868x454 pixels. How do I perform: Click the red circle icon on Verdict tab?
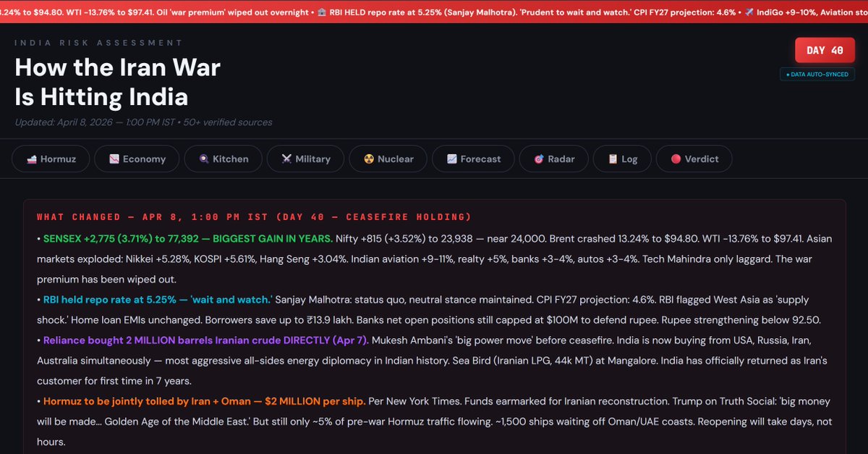pyautogui.click(x=676, y=159)
